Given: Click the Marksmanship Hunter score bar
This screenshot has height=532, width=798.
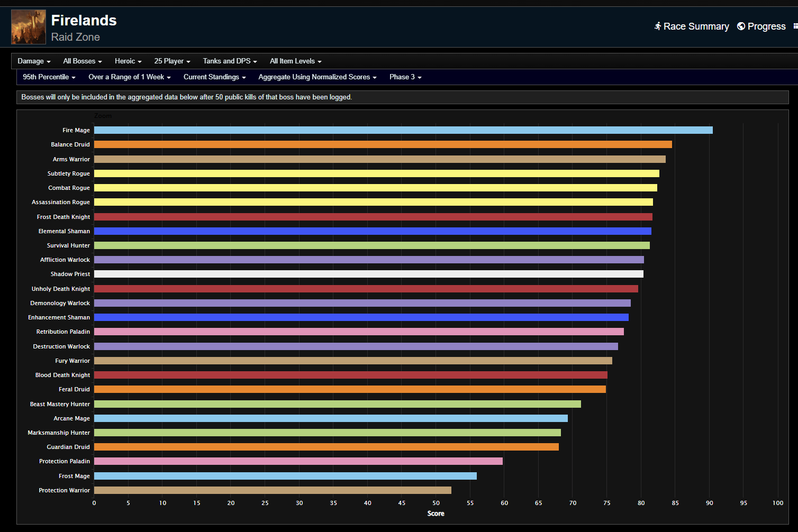Looking at the screenshot, I should point(328,433).
